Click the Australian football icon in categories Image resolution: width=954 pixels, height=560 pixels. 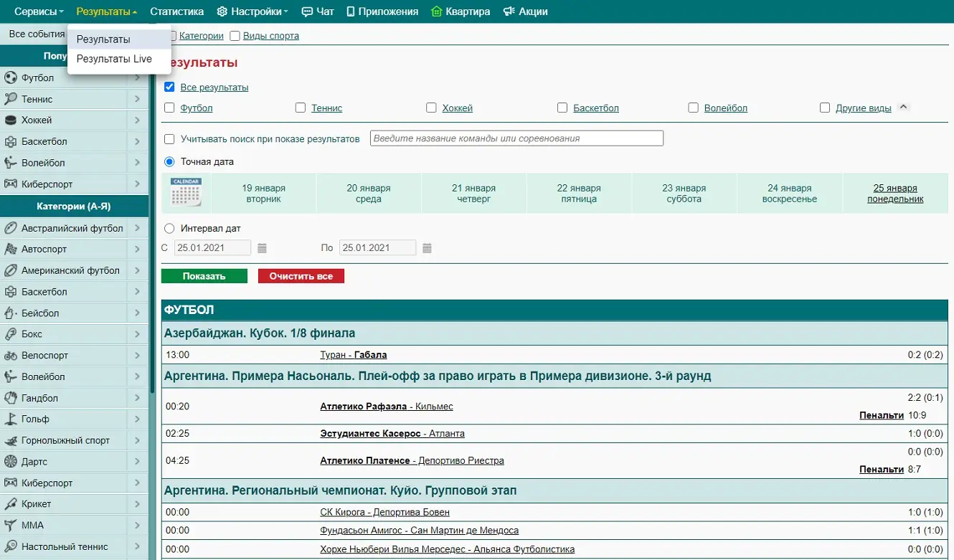[x=11, y=228]
